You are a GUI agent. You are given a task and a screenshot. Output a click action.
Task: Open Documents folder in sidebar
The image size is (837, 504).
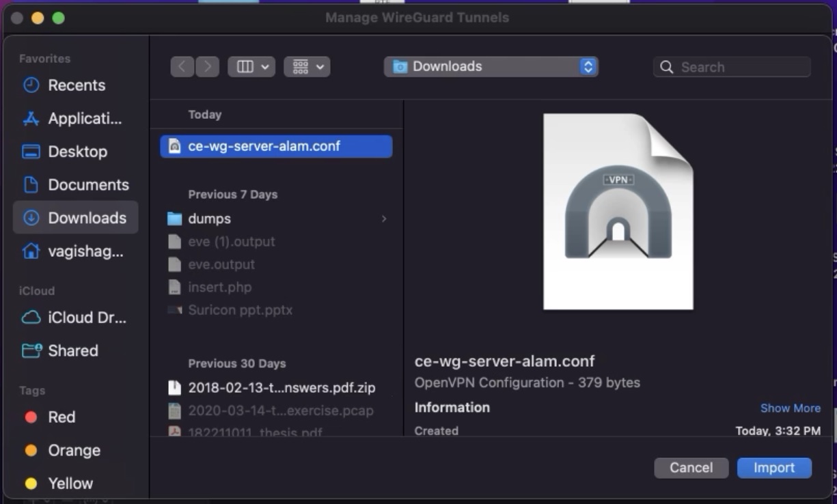click(75, 185)
